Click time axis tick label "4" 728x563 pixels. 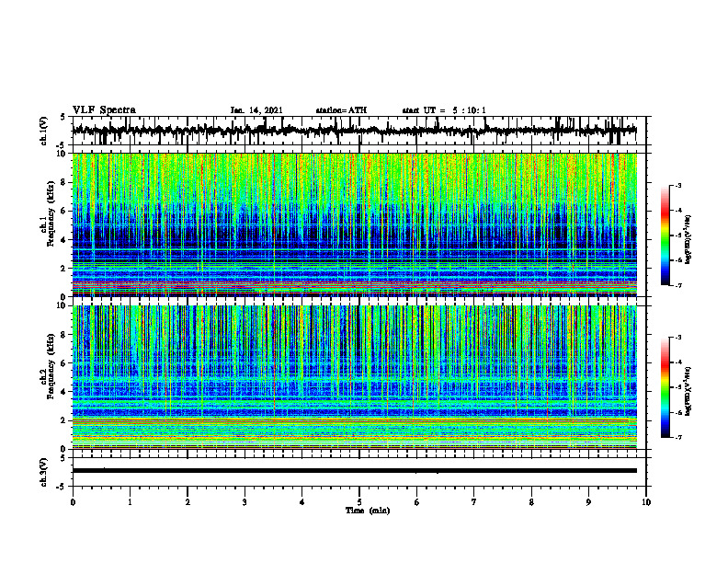(301, 502)
